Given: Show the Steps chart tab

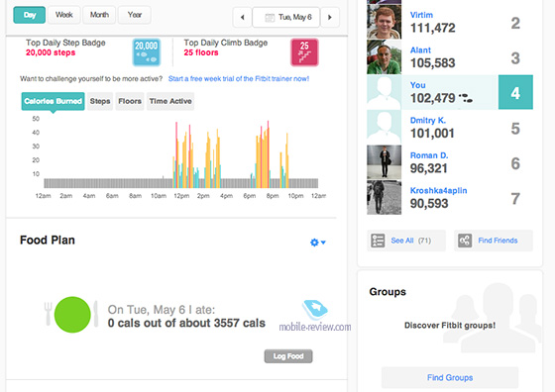Looking at the screenshot, I should (100, 101).
